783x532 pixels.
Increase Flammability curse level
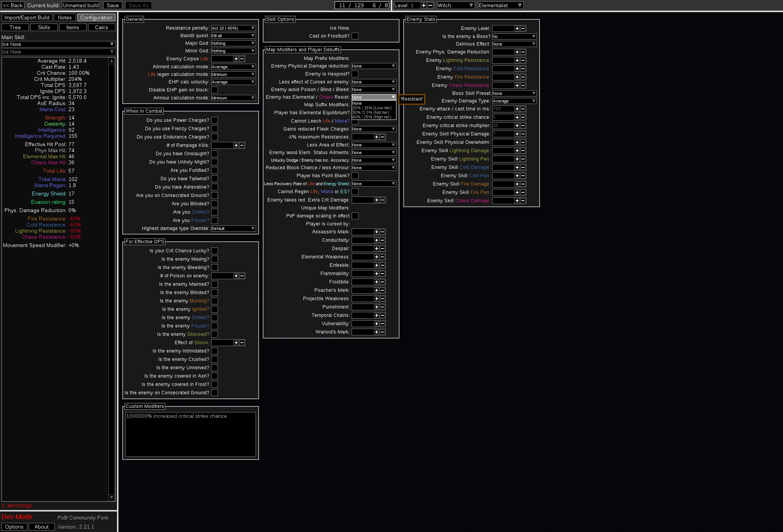(377, 274)
